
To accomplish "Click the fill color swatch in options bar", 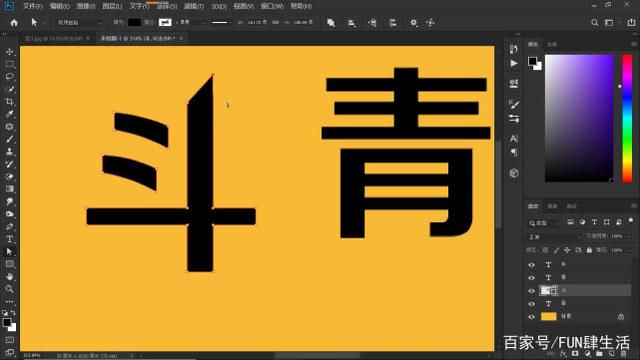I will (x=134, y=22).
